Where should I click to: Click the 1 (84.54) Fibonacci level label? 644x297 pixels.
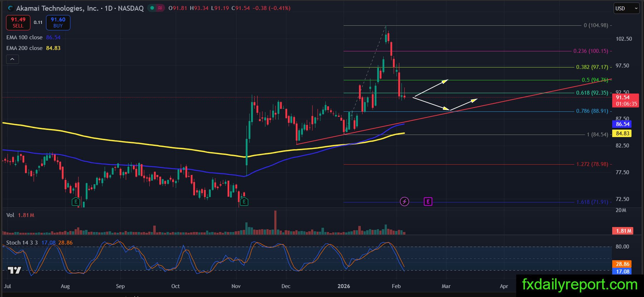[598, 135]
